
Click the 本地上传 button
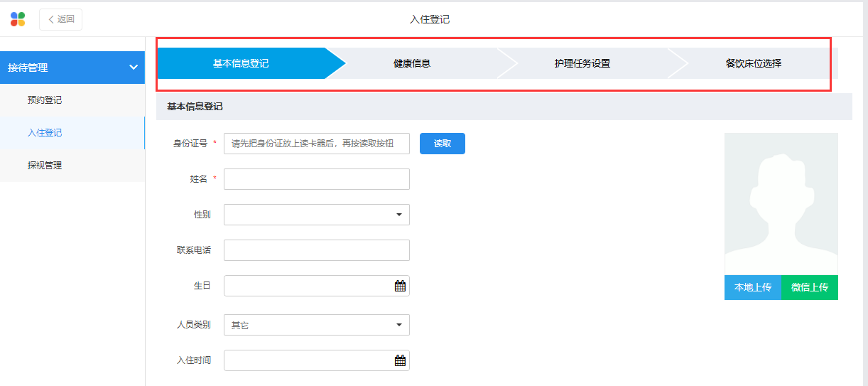(x=753, y=287)
